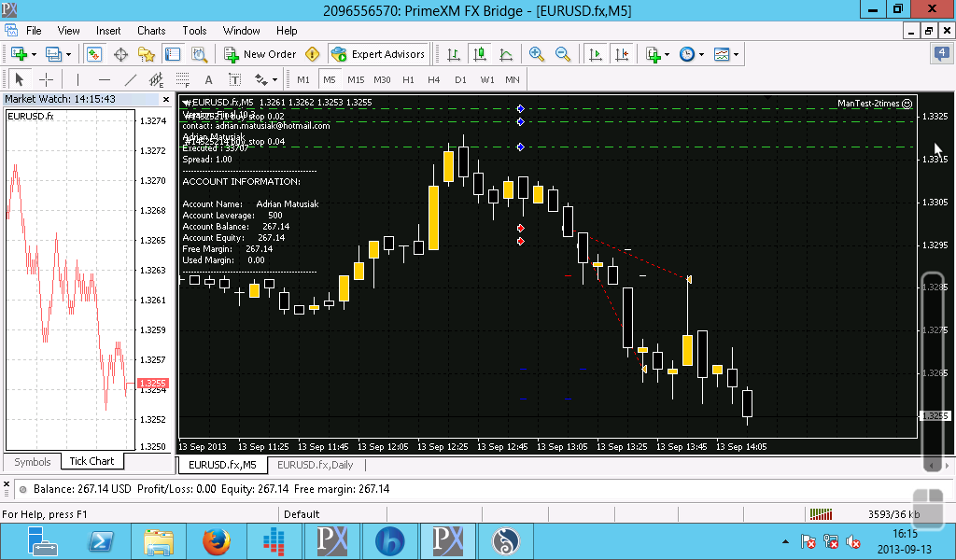Draw a trendline with the line tool

click(131, 79)
